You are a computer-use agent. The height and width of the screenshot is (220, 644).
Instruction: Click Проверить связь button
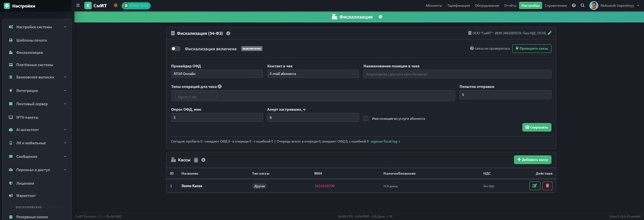[532, 48]
